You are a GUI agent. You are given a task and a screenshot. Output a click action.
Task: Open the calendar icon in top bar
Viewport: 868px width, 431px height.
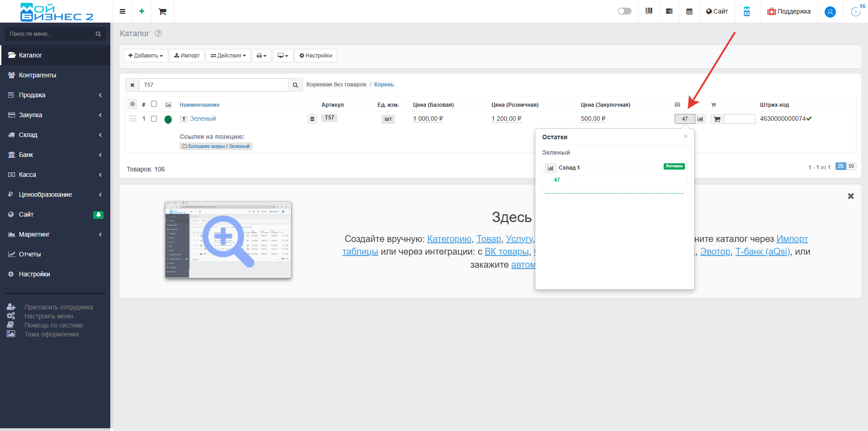[689, 11]
